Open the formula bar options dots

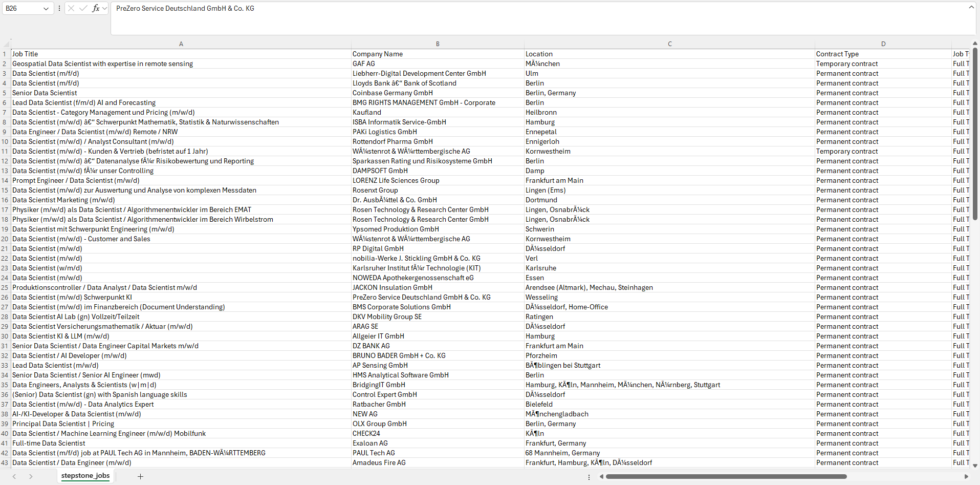coord(59,8)
